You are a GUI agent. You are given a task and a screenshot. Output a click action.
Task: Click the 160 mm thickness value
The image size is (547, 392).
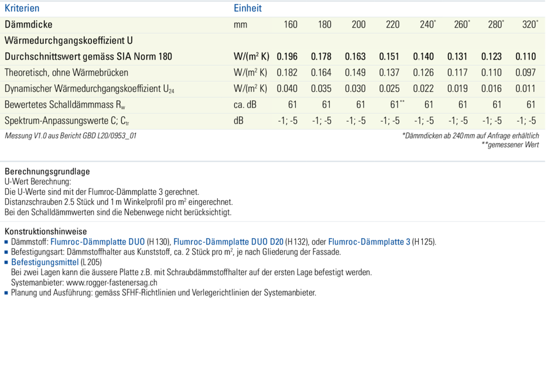coord(290,25)
